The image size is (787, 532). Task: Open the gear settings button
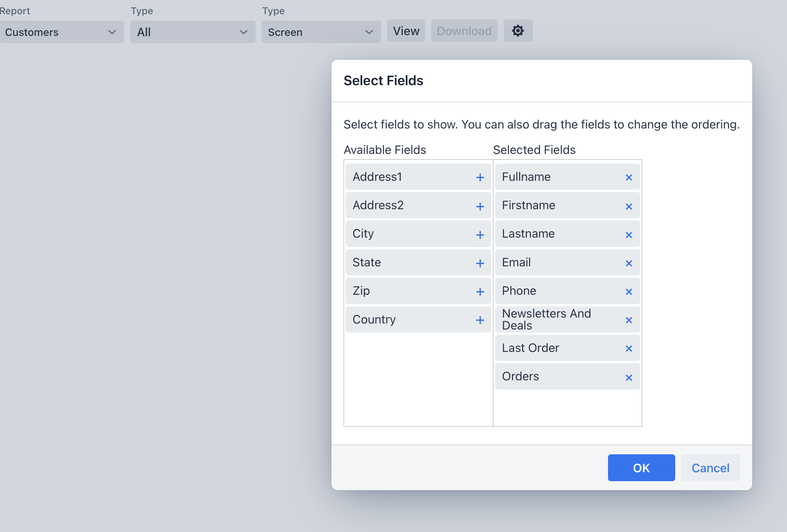pos(518,31)
